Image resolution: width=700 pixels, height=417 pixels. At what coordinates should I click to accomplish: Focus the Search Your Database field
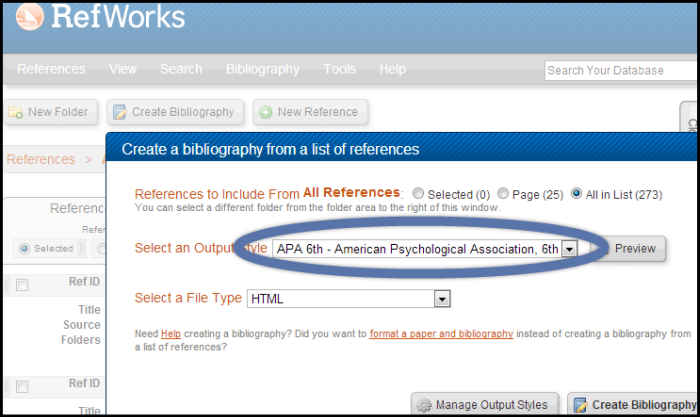point(621,71)
